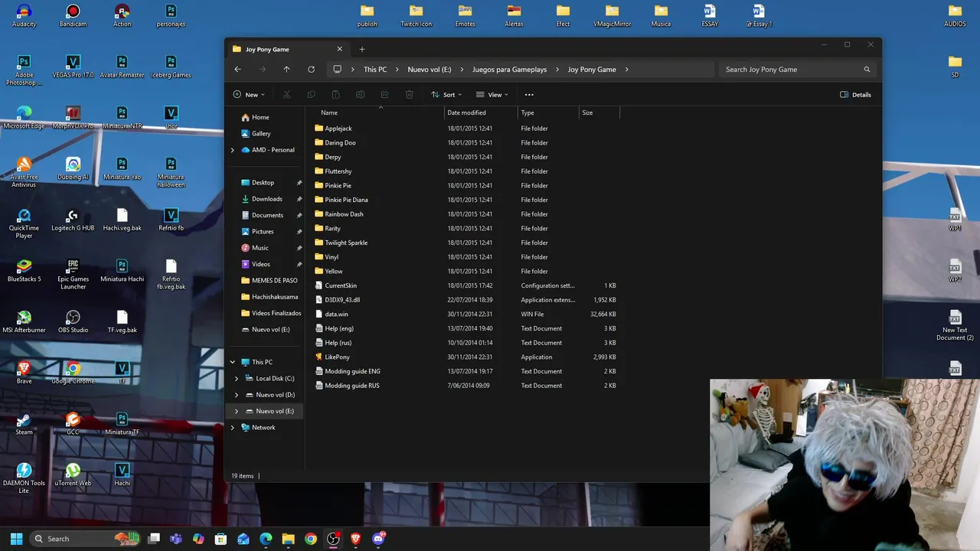Open Discord from the taskbar
Image resolution: width=980 pixels, height=551 pixels.
(x=377, y=539)
